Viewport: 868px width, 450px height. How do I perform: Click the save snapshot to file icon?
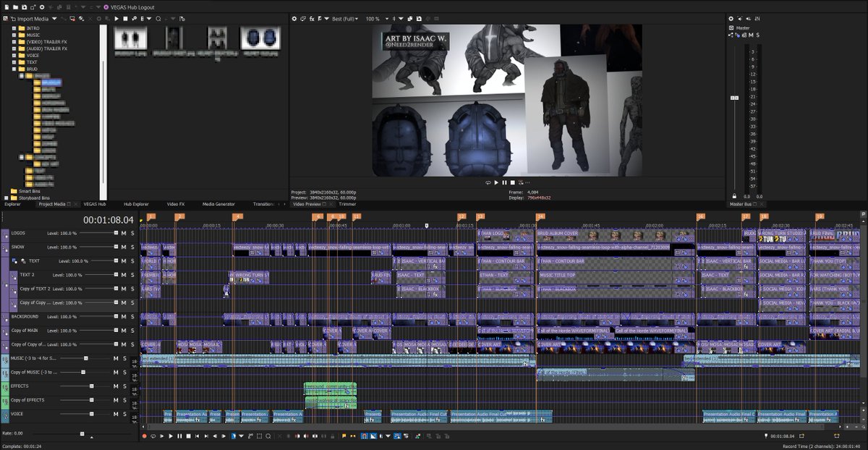click(419, 19)
